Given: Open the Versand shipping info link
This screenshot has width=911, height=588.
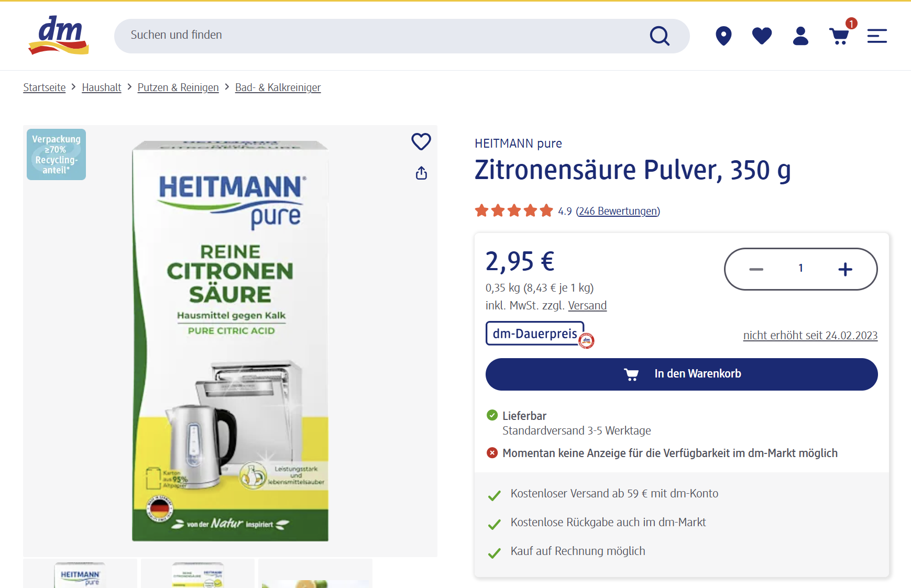Looking at the screenshot, I should 587,305.
